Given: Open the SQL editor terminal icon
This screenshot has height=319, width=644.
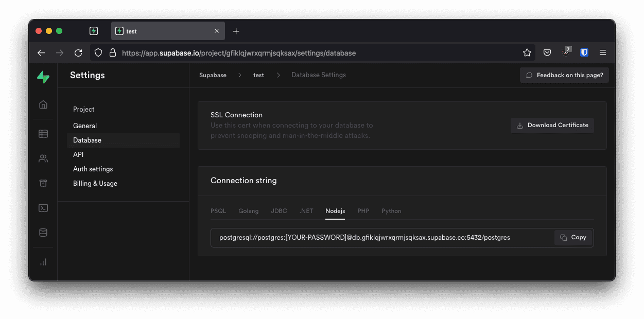Looking at the screenshot, I should point(43,208).
